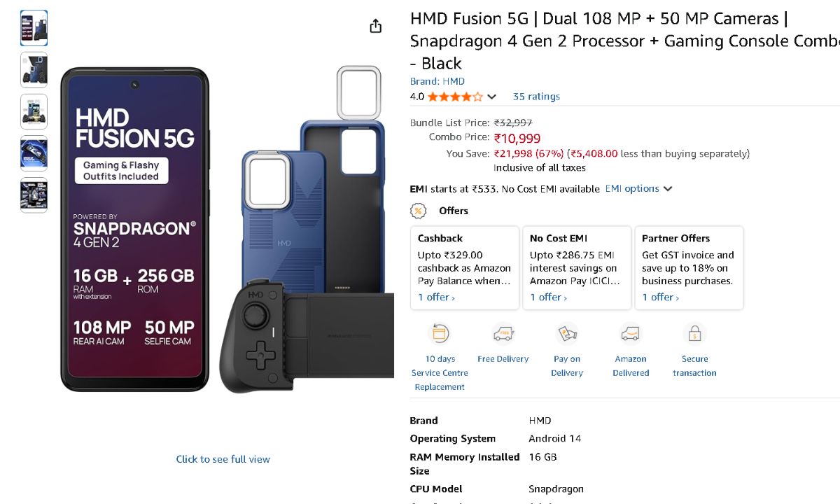This screenshot has height=504, width=840.
Task: Open the 35 ratings link
Action: pyautogui.click(x=536, y=97)
